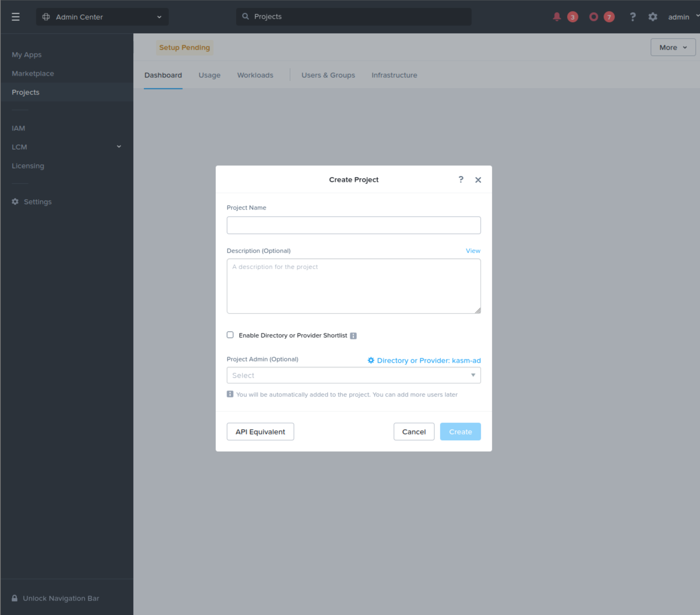Click the API Equivalent button
Screen dimensions: 700x615
pyautogui.click(x=260, y=431)
